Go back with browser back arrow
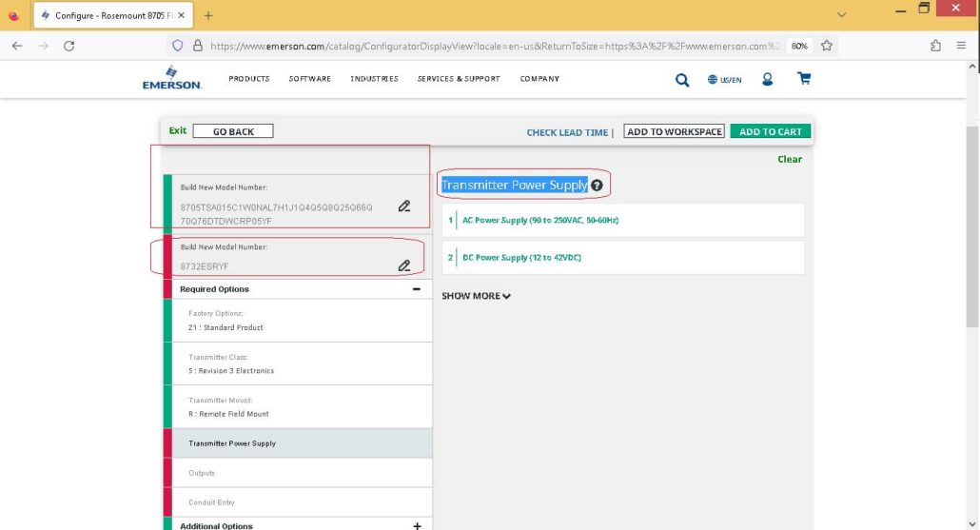The image size is (980, 530). [x=17, y=46]
